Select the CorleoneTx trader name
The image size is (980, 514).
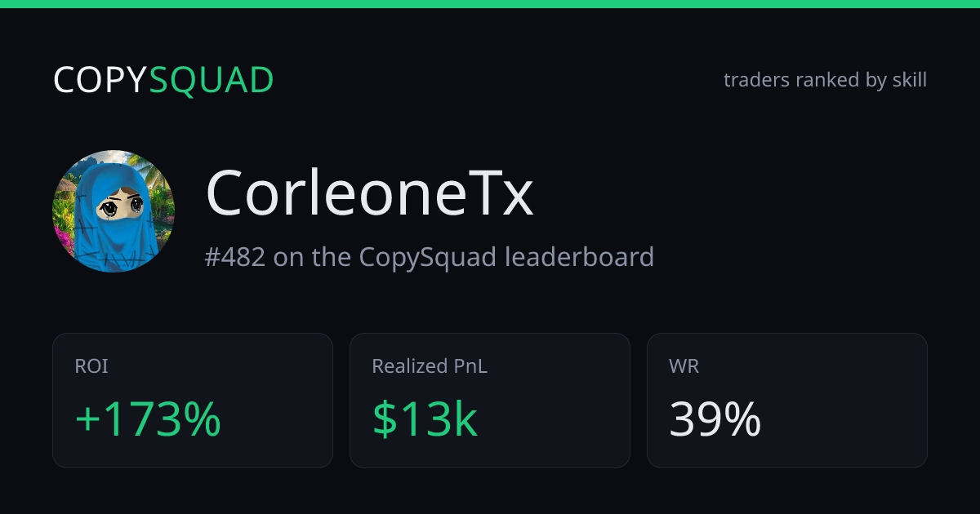tap(369, 194)
